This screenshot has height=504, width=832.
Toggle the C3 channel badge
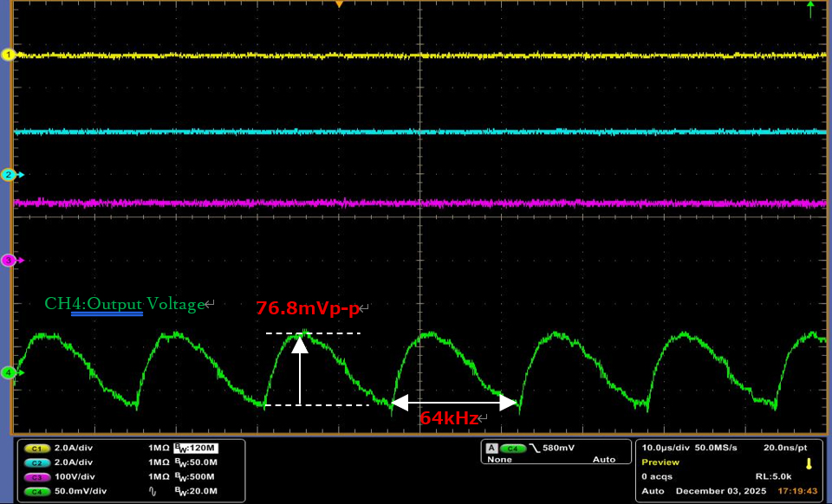tap(37, 477)
